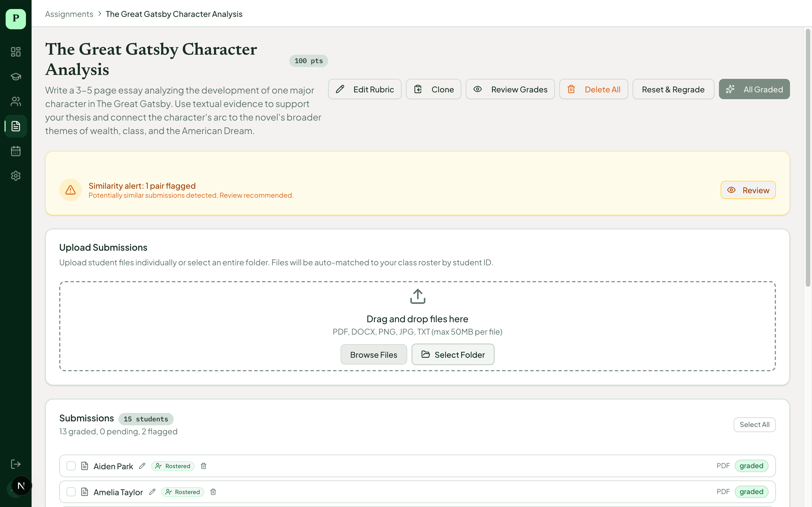
Task: Click Select All submissions button
Action: pos(754,424)
